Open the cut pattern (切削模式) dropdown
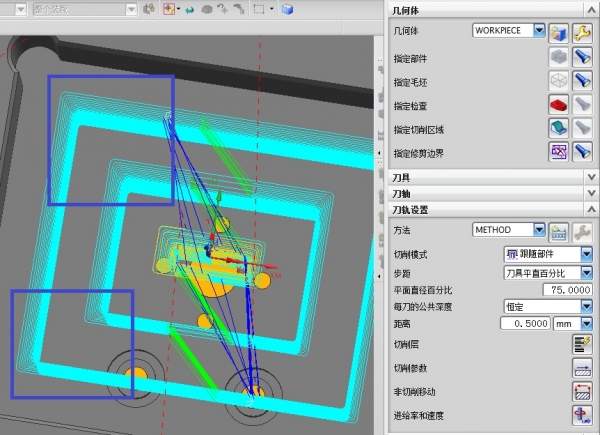600x435 pixels. (x=587, y=254)
